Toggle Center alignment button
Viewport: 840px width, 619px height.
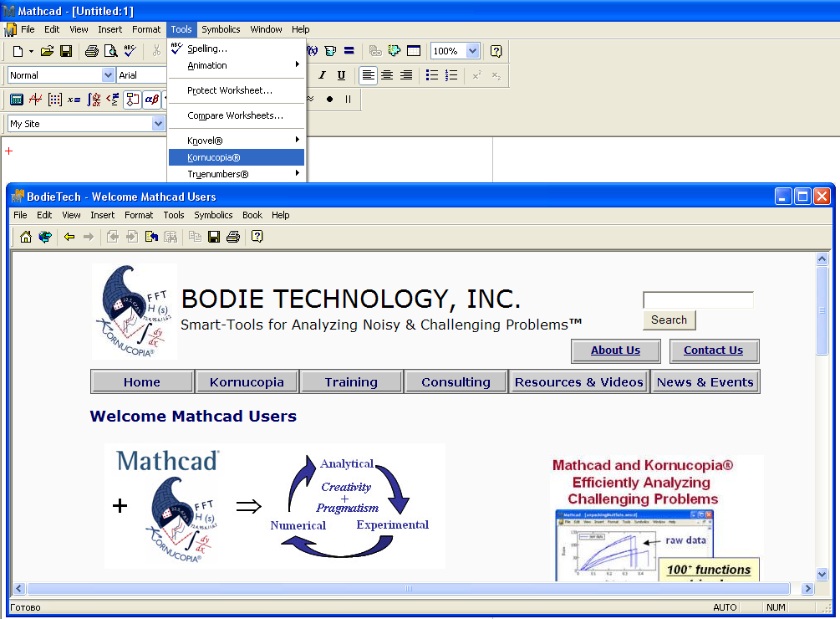pyautogui.click(x=387, y=75)
